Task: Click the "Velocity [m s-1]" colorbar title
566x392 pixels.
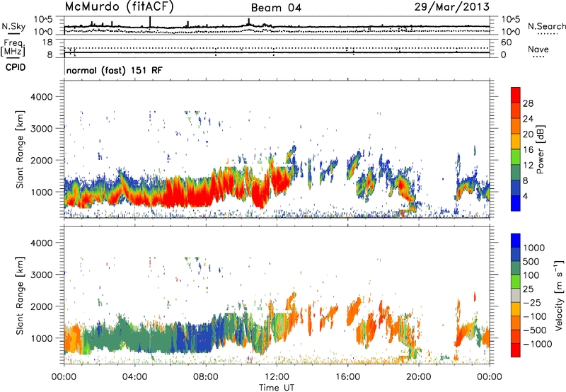Action: 559,295
